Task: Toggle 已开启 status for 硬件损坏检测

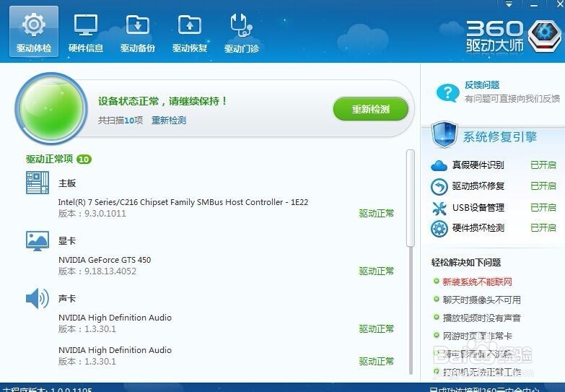Action: click(x=543, y=228)
